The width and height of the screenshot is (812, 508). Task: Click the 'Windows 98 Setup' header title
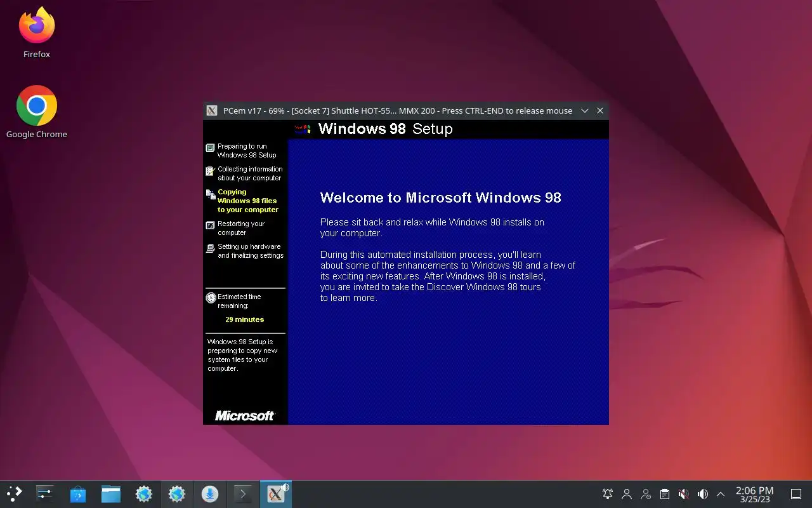click(385, 129)
